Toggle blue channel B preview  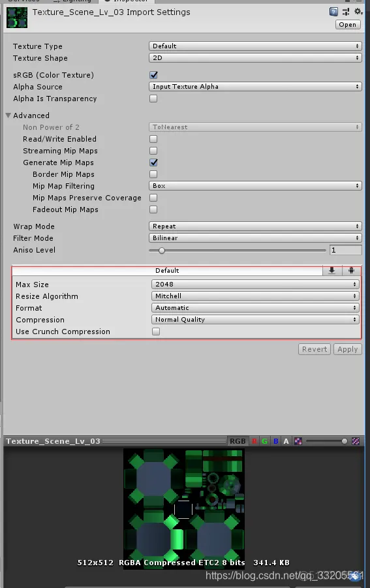coord(276,441)
